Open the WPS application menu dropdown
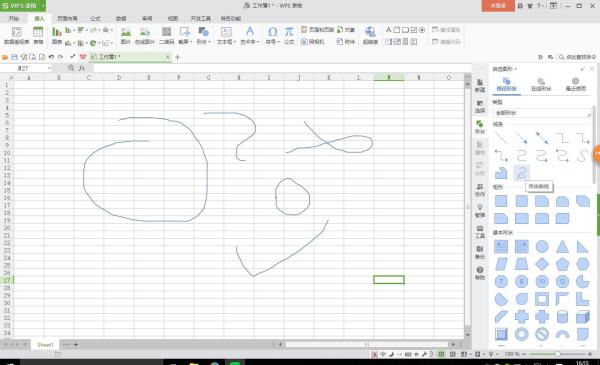600x365 pixels. 43,6
